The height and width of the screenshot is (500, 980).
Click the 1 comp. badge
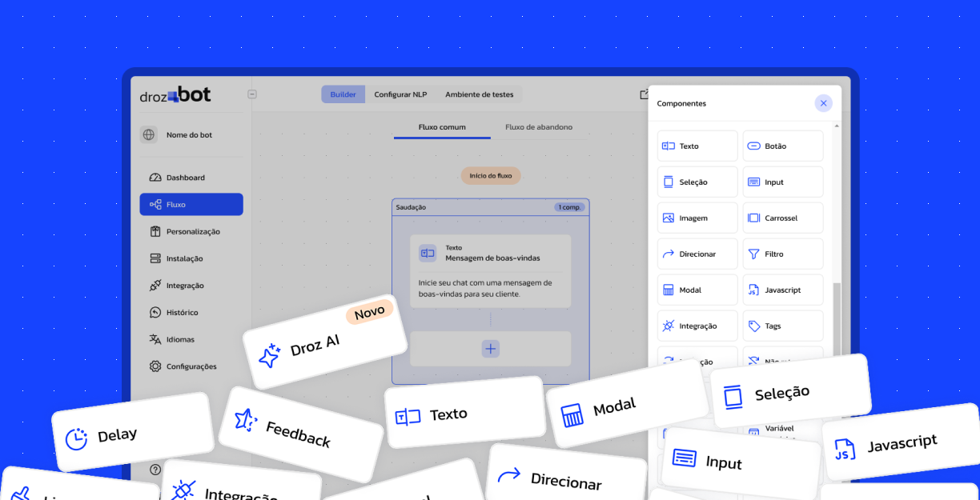(569, 207)
